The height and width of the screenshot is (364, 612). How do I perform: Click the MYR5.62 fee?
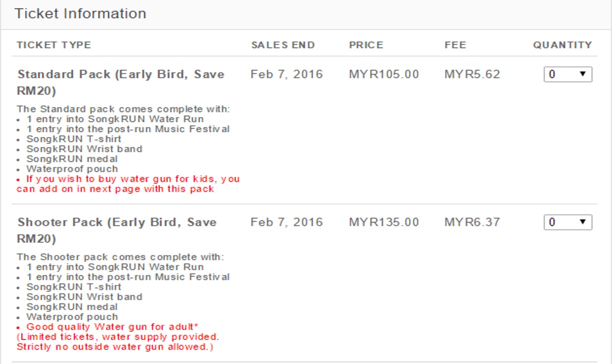click(x=472, y=74)
